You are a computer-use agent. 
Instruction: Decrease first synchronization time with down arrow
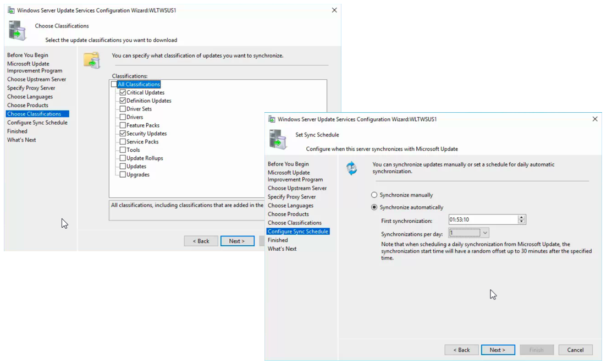pos(521,222)
